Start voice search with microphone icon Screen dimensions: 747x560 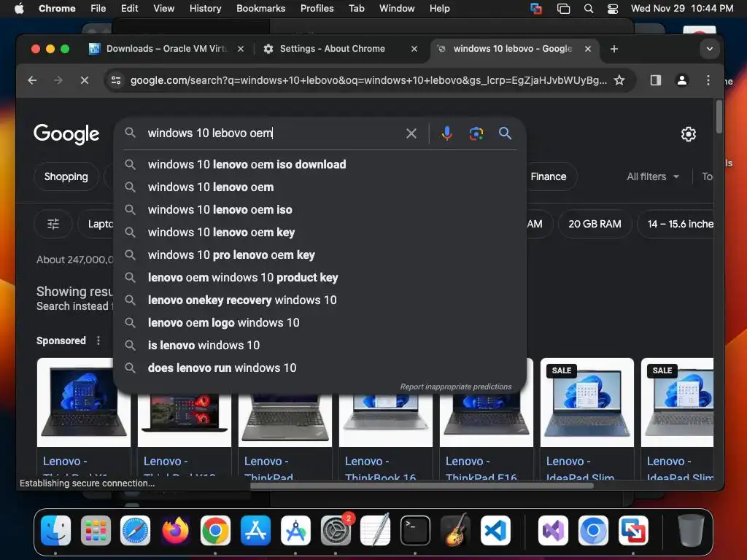click(x=446, y=133)
